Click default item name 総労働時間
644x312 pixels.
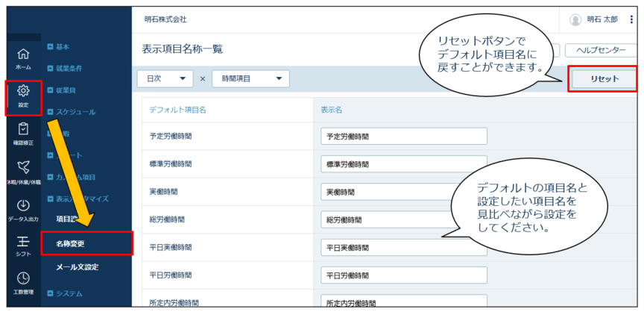[x=167, y=219]
